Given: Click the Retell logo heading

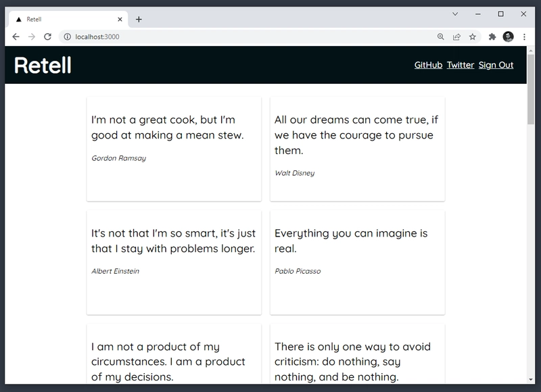Looking at the screenshot, I should (43, 65).
